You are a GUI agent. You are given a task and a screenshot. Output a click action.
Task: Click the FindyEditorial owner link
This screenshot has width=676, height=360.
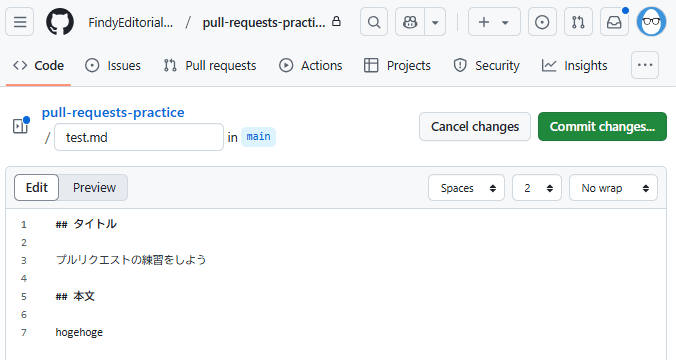pos(131,22)
